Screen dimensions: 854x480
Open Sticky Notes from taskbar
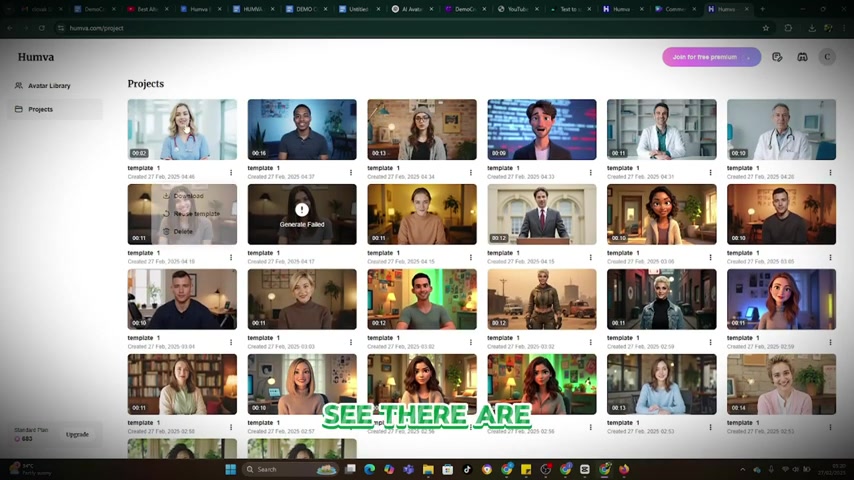(526, 469)
